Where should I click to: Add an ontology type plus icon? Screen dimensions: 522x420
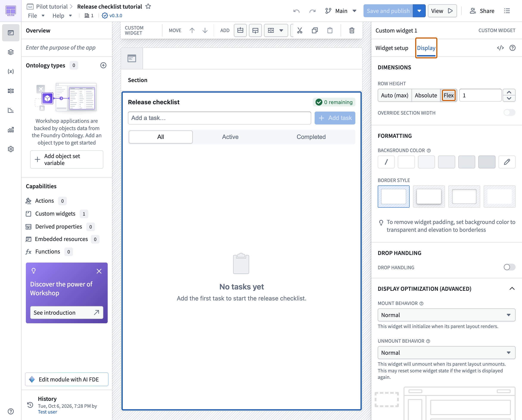point(103,65)
